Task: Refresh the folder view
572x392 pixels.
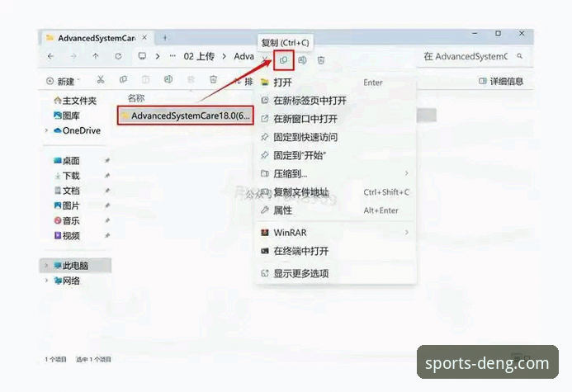Action: 118,56
